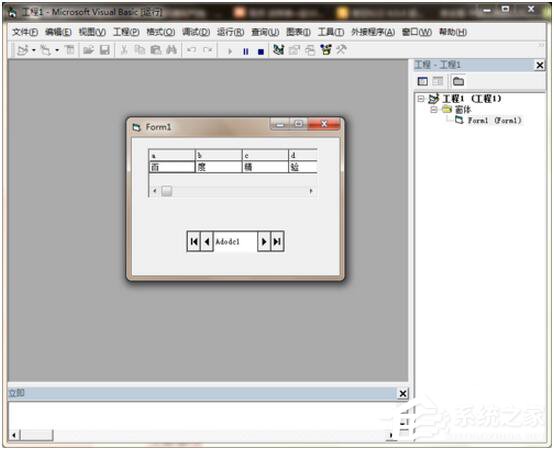Select the grid cell under column a

point(172,167)
